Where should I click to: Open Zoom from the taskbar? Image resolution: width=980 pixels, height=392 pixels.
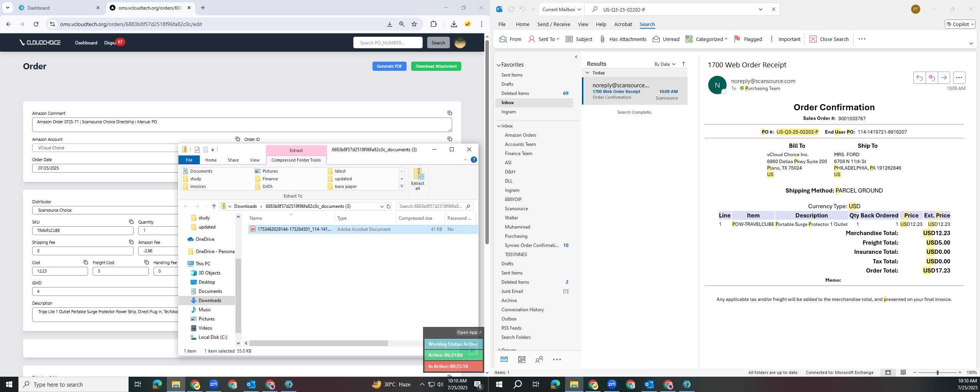214,384
